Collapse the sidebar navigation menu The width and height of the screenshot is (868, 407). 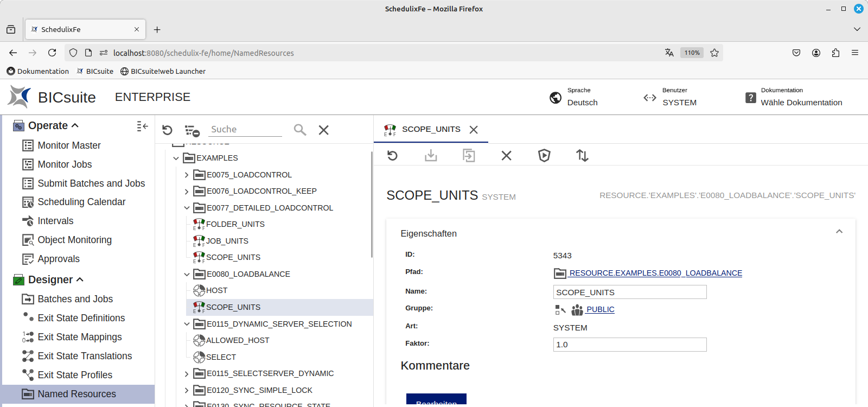click(142, 126)
